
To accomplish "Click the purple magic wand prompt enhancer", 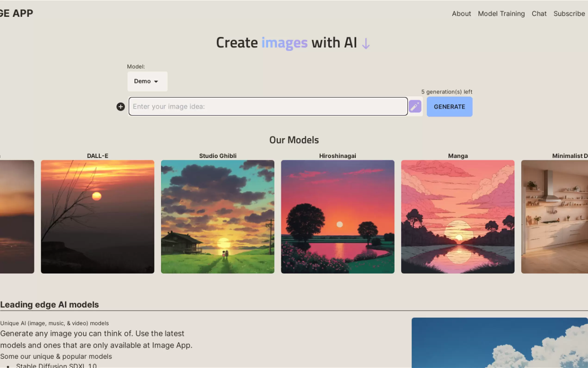I will tap(415, 106).
